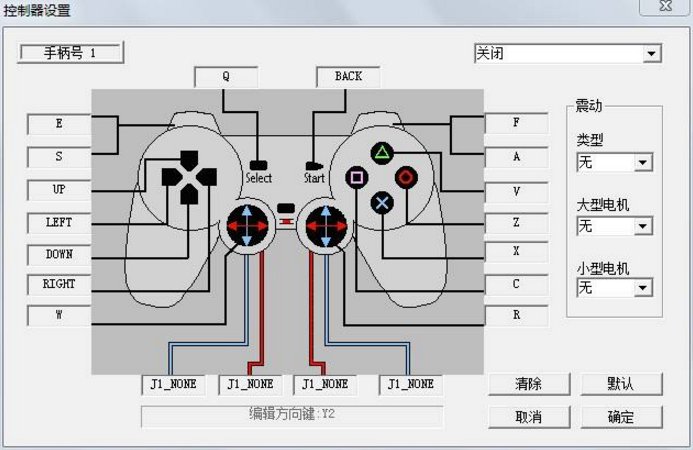Click the 清除 button
693x450 pixels.
coord(529,384)
